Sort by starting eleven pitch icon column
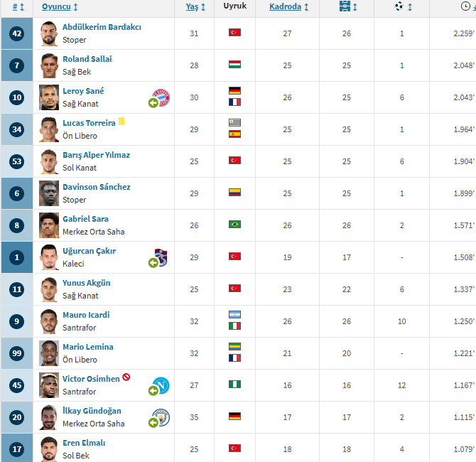 [x=344, y=6]
